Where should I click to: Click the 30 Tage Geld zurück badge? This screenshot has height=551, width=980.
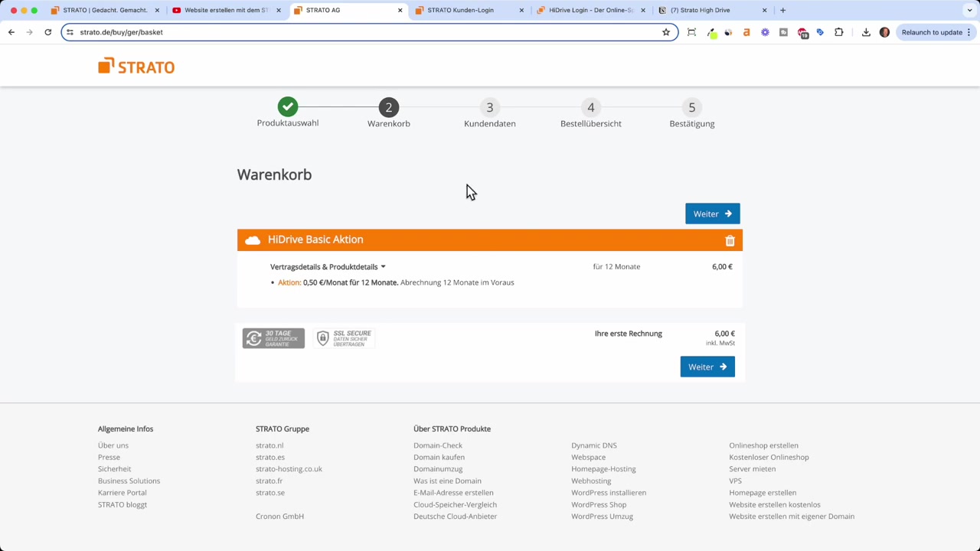click(x=273, y=338)
